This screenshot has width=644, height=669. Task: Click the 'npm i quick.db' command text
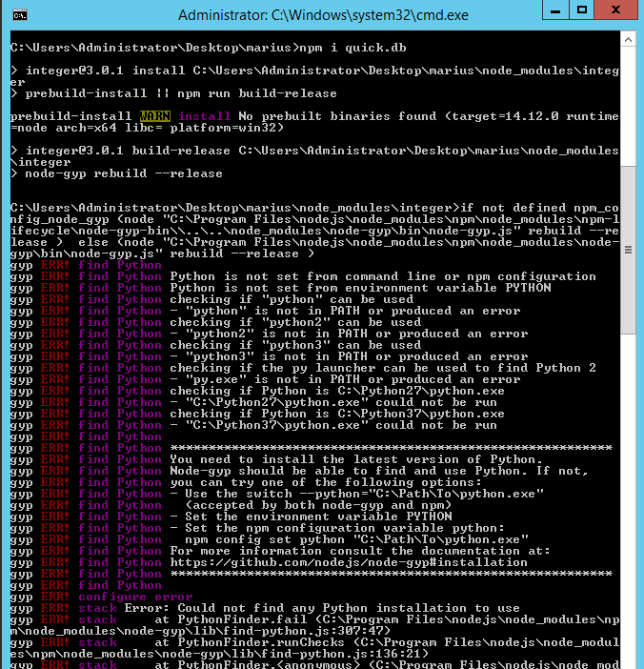352,48
